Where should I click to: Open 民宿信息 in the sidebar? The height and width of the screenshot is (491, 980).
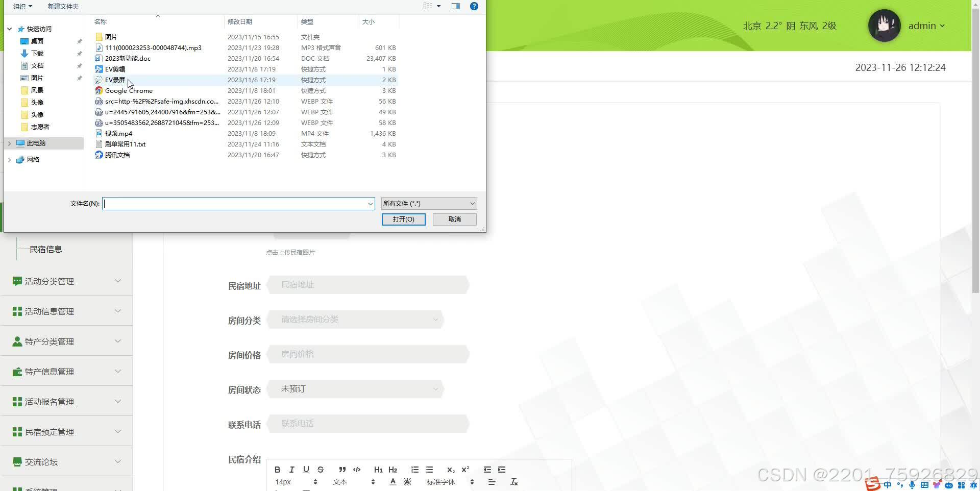point(46,249)
